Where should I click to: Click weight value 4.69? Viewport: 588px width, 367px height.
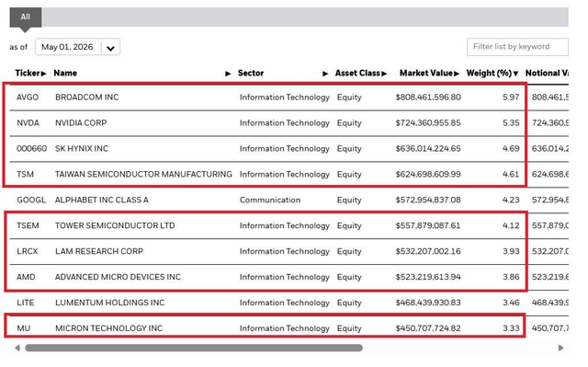[511, 149]
